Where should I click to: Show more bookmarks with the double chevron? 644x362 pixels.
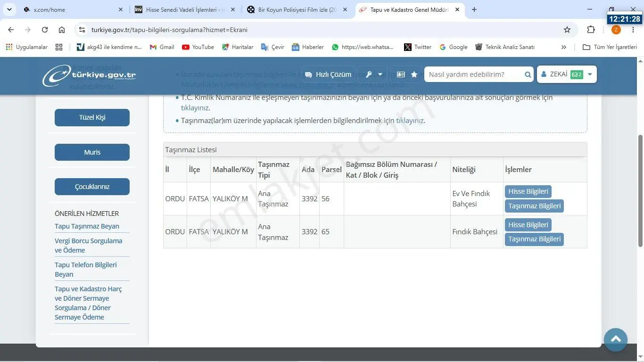(x=563, y=47)
